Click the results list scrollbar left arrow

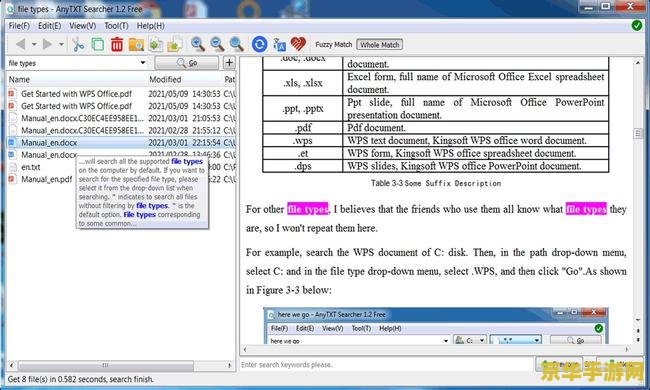point(12,366)
